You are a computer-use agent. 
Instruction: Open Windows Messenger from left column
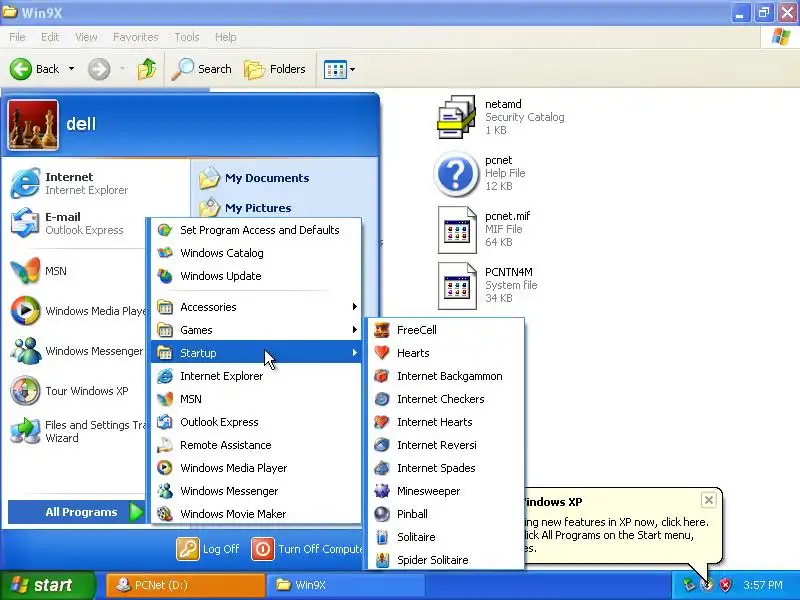pyautogui.click(x=77, y=351)
